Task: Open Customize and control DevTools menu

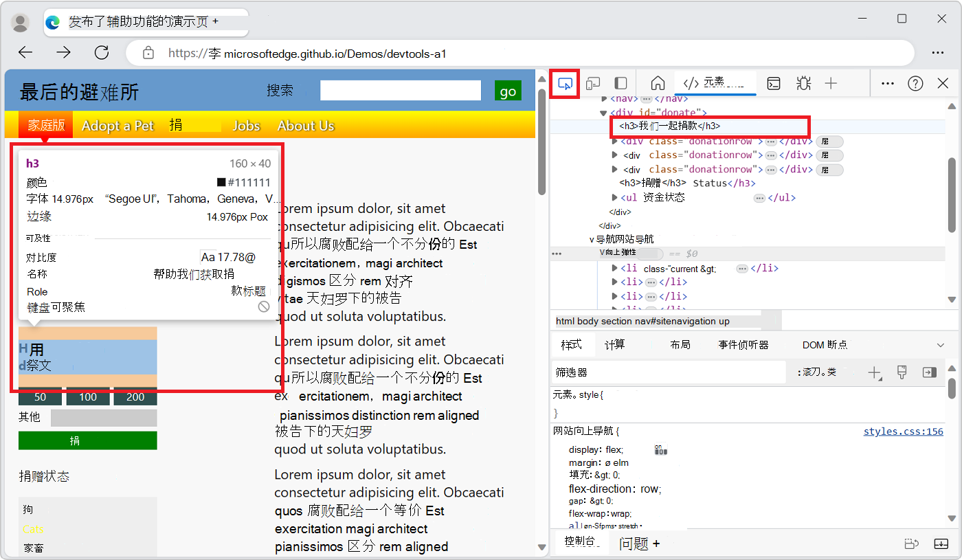Action: click(888, 83)
